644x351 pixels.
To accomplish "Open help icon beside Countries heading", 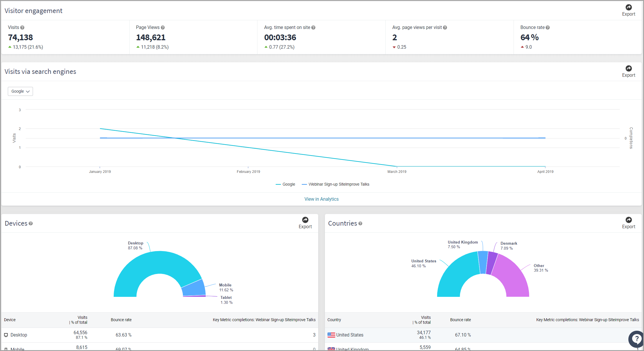I will coord(360,224).
